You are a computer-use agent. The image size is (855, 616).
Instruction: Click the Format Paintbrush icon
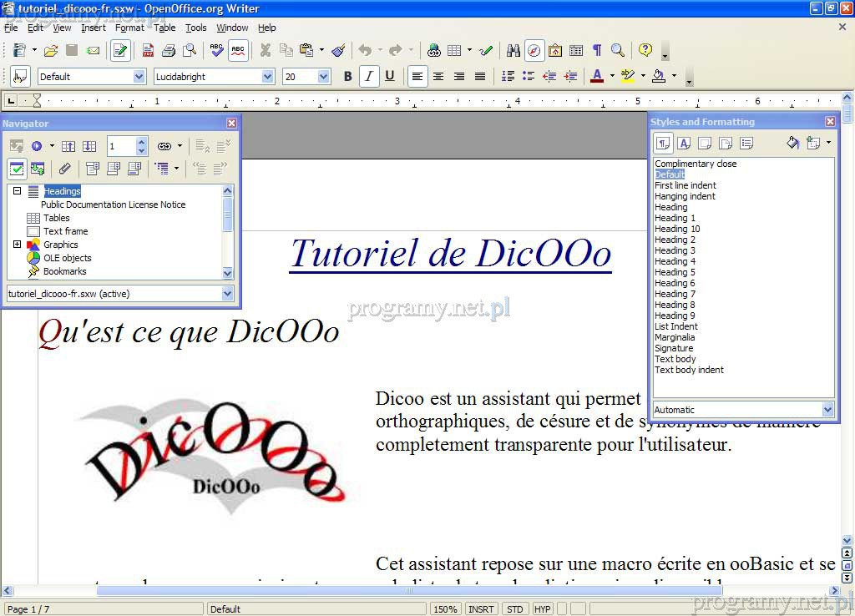point(338,51)
